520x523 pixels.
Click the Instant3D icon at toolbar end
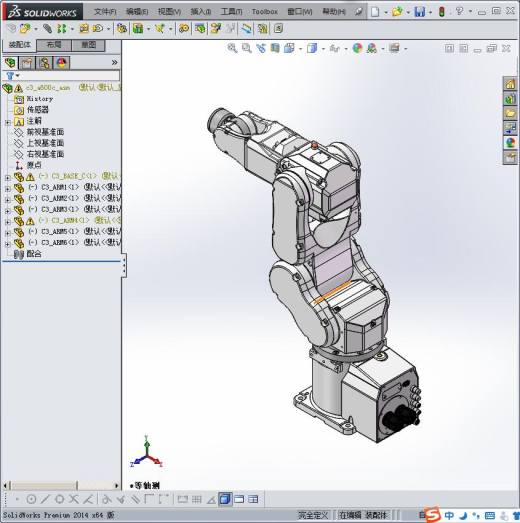[x=278, y=29]
